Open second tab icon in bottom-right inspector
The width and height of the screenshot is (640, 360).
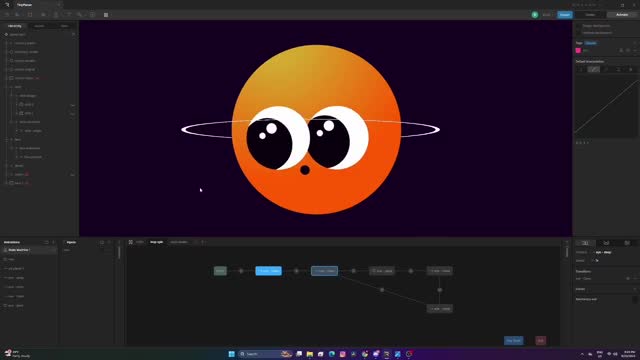click(606, 243)
